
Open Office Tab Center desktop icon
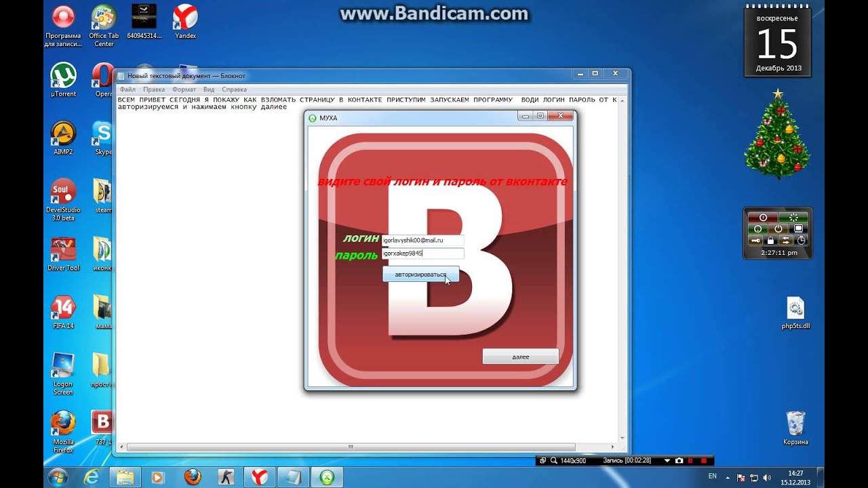(104, 26)
